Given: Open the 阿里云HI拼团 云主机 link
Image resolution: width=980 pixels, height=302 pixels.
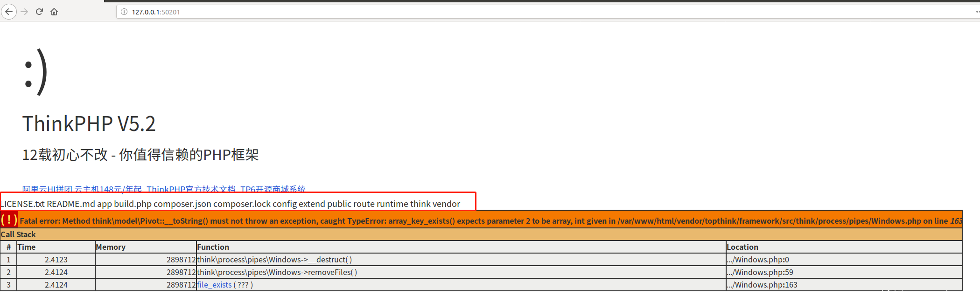Looking at the screenshot, I should pos(82,189).
